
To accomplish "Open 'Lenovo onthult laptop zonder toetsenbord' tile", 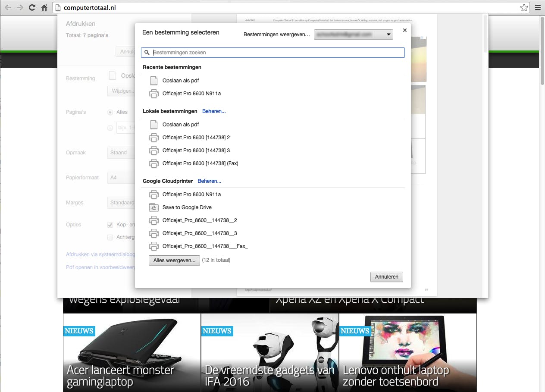I will [x=408, y=352].
